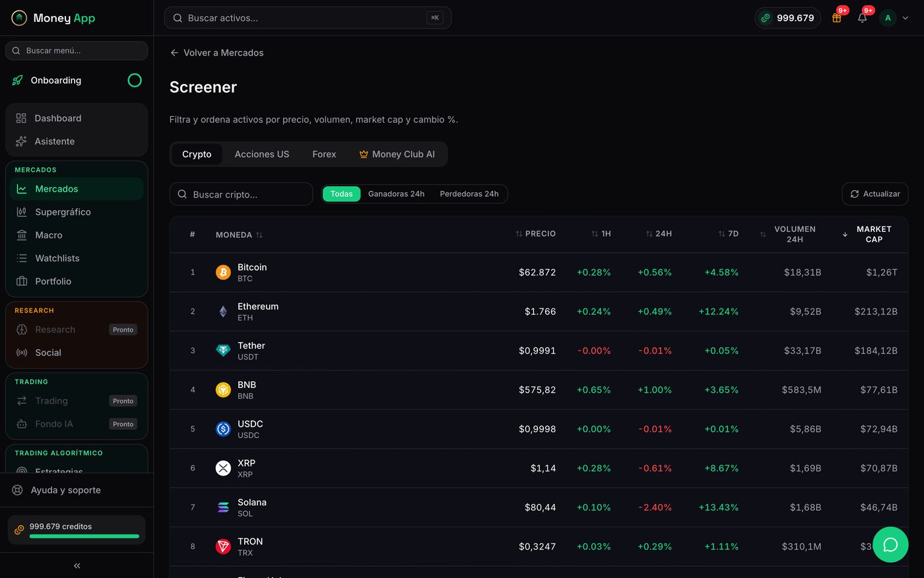This screenshot has height=578, width=924.
Task: Open the gift rewards icon
Action: click(x=836, y=18)
